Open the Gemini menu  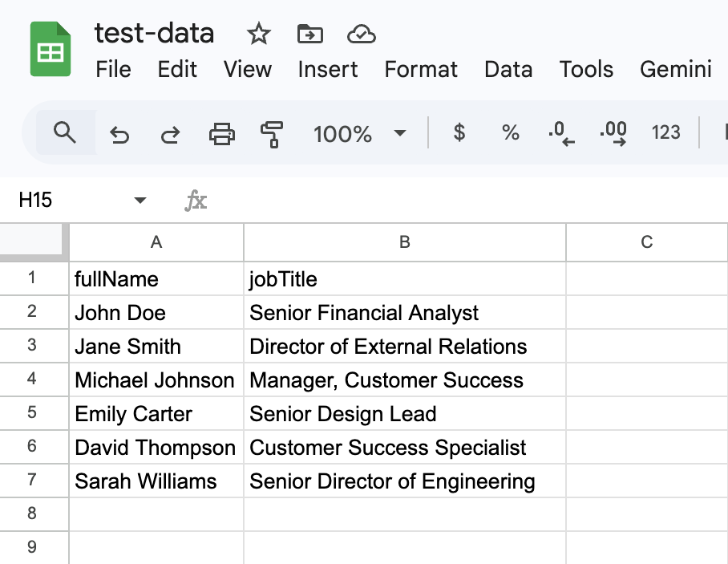point(676,70)
